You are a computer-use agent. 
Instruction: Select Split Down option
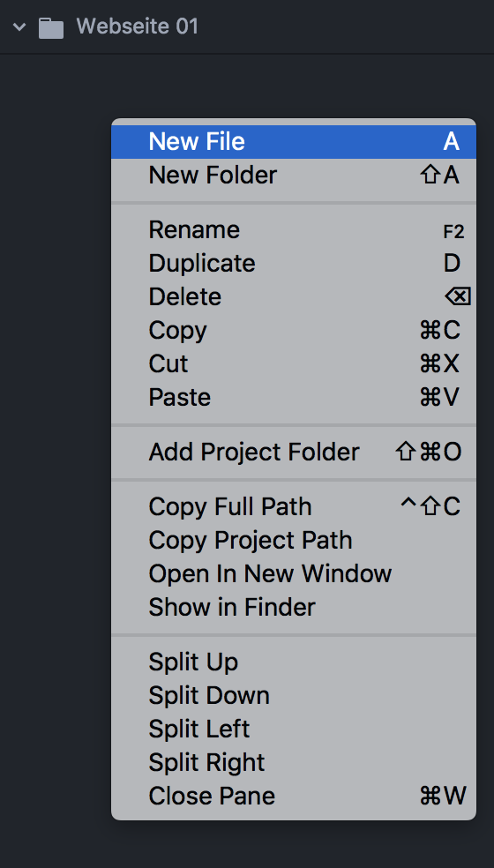click(x=294, y=695)
